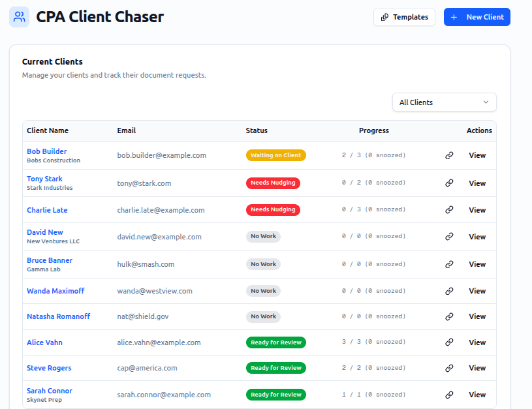Image resolution: width=532 pixels, height=409 pixels.
Task: Open the Templates page
Action: pyautogui.click(x=404, y=17)
